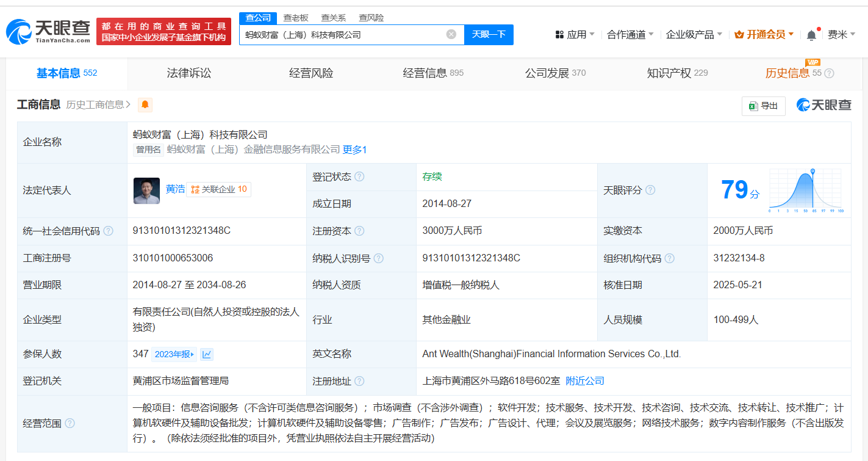Select the 查老板 search tab
This screenshot has width=868, height=461.
(x=296, y=18)
